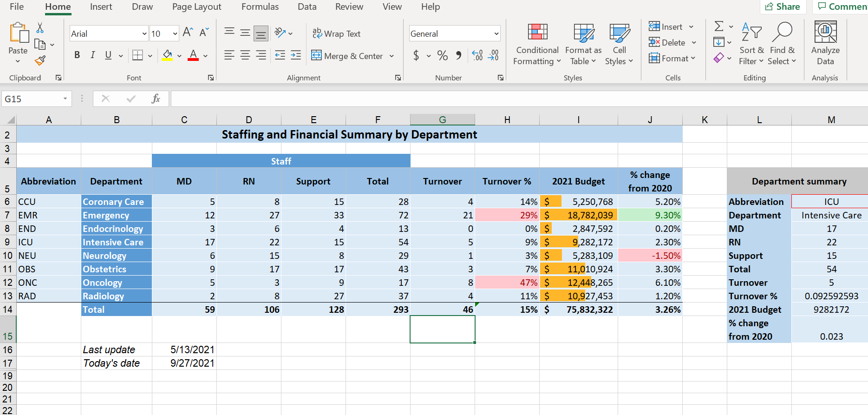Click the Increase Font Size icon
This screenshot has width=868, height=415.
(188, 33)
